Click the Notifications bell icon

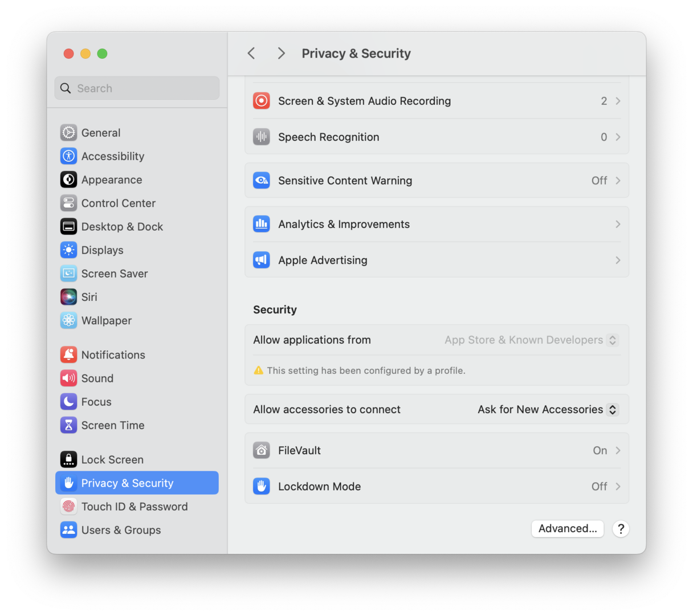(x=68, y=354)
